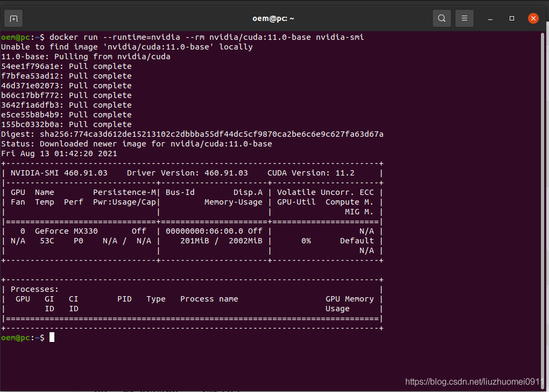Image resolution: width=549 pixels, height=392 pixels.
Task: Click 'Driver Version: 460.91.03' text
Action: pyautogui.click(x=187, y=173)
